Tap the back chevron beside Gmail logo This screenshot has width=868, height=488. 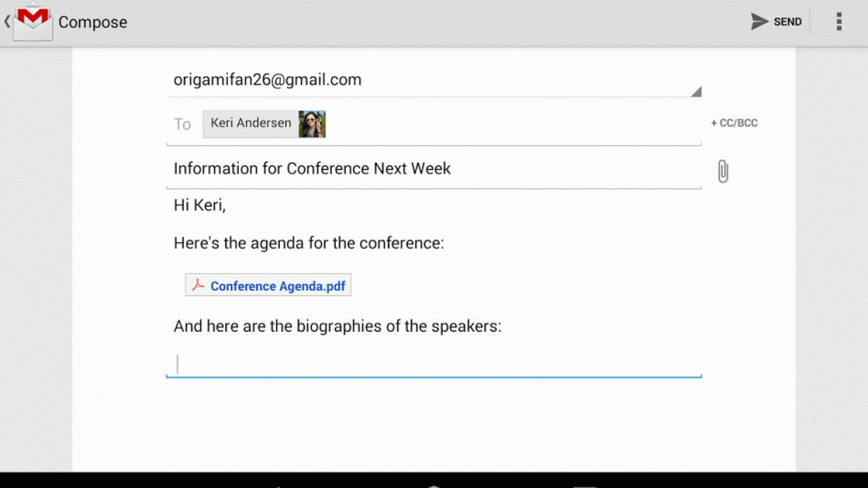[x=7, y=22]
